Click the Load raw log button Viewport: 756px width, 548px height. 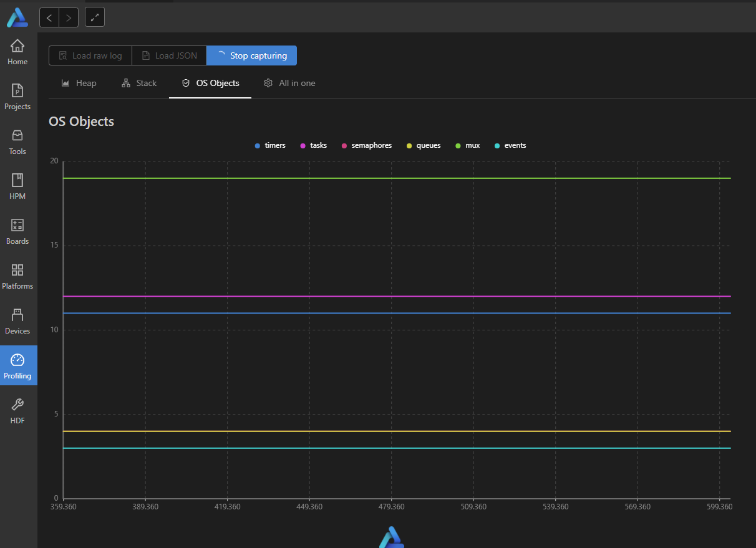tap(90, 55)
